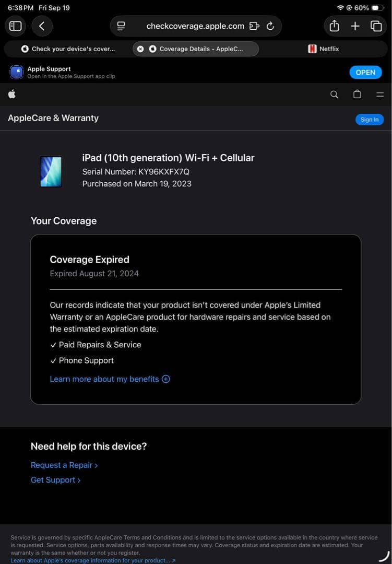Screen dimensions: 392x564
Task: Open the Share sheet
Action: pos(335,26)
